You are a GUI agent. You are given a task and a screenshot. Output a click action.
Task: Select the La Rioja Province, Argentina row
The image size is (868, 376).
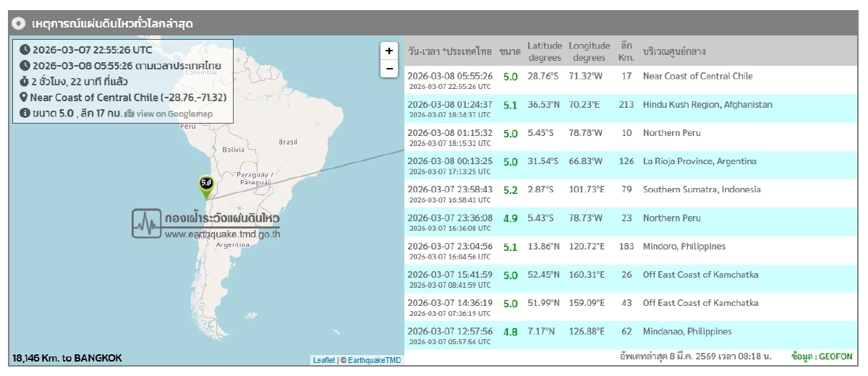point(629,165)
